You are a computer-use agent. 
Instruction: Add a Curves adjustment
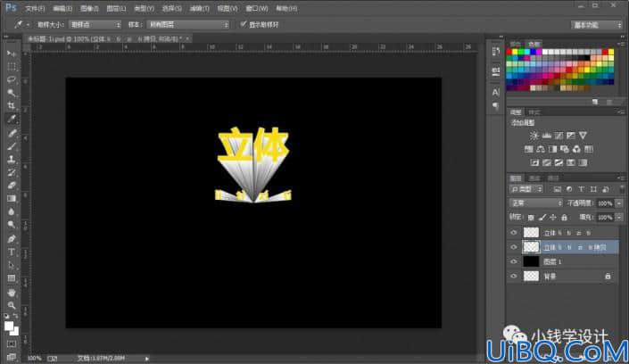(559, 136)
